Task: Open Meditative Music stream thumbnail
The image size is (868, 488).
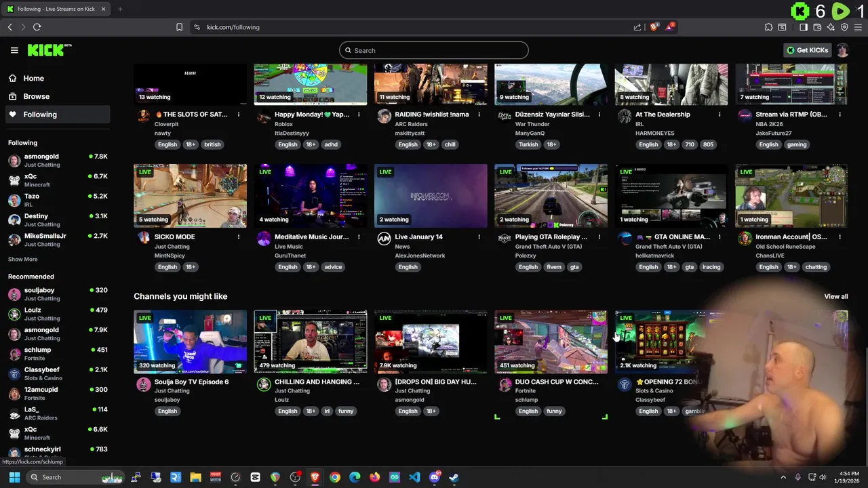Action: (x=311, y=196)
